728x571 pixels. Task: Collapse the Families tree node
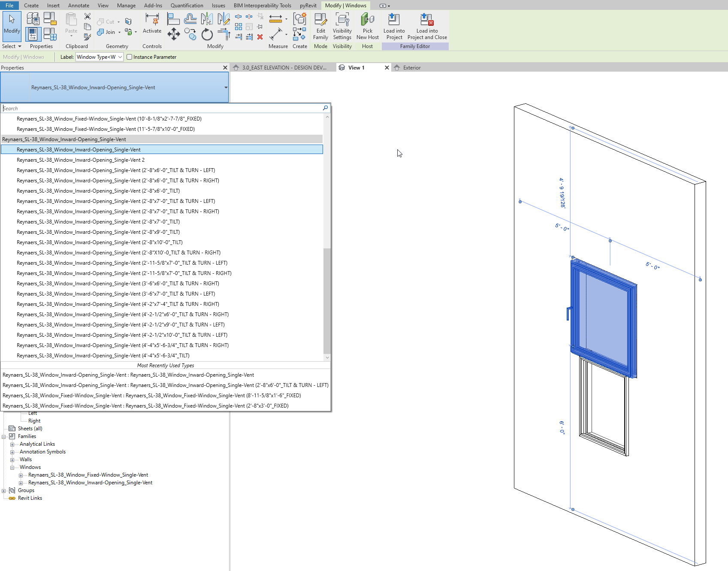click(4, 436)
